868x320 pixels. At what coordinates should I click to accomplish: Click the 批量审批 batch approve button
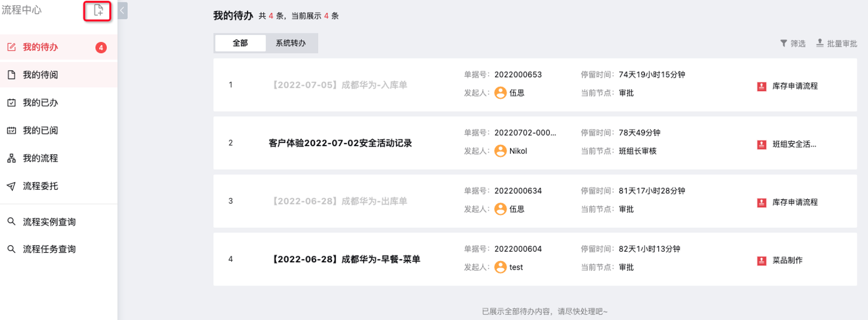pyautogui.click(x=836, y=43)
